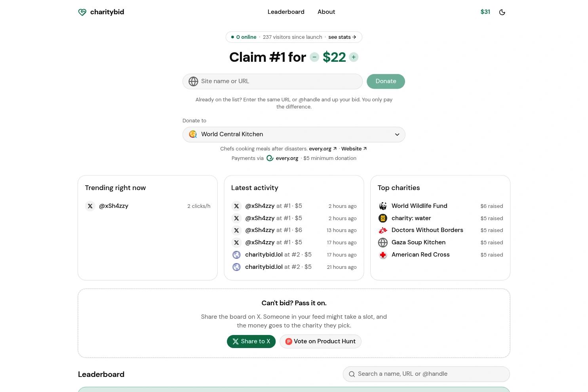Open the every.org link beside charity description
This screenshot has width=588, height=392.
coord(323,149)
